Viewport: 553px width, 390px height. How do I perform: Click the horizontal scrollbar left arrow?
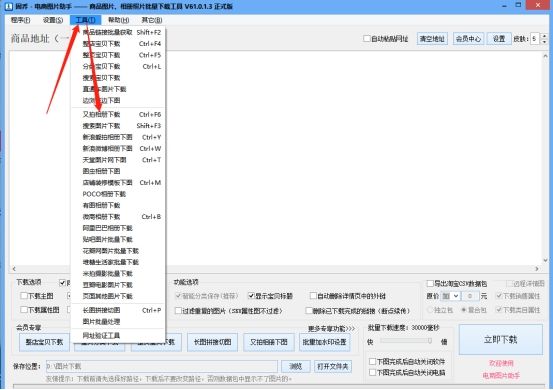coord(14,269)
